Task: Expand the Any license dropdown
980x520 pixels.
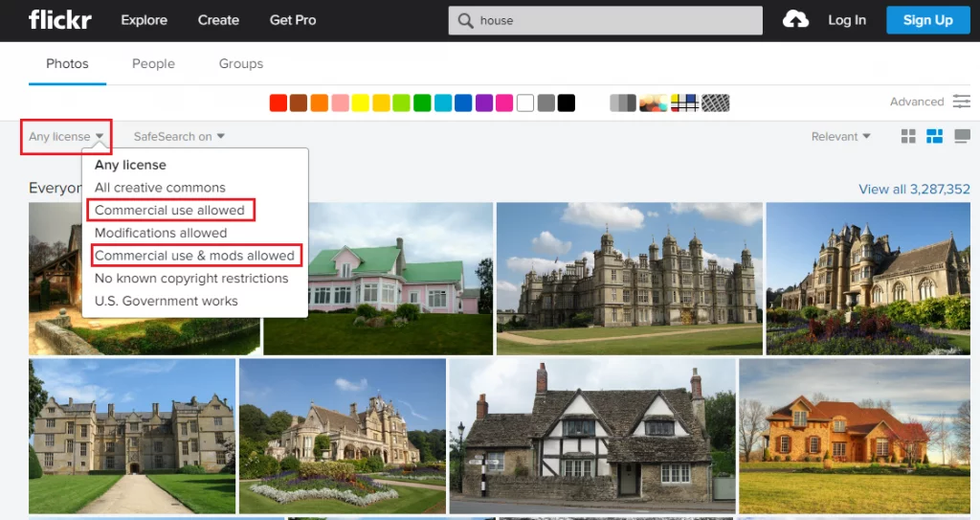Action: (x=66, y=137)
